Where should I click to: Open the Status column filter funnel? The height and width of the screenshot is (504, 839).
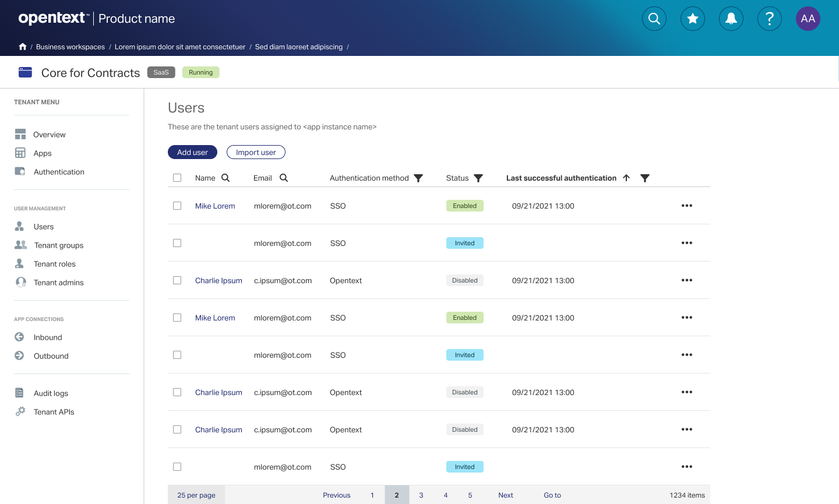[478, 178]
